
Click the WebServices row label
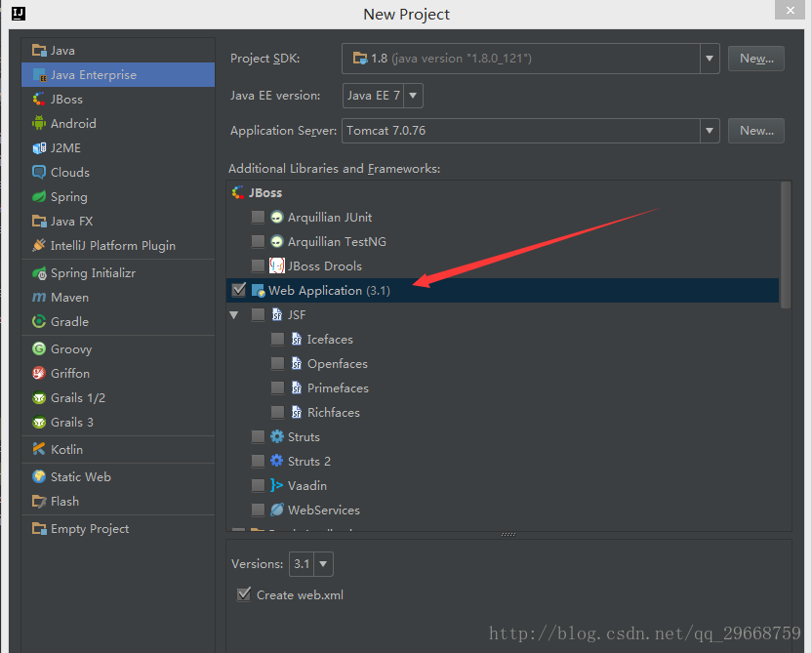tap(324, 510)
